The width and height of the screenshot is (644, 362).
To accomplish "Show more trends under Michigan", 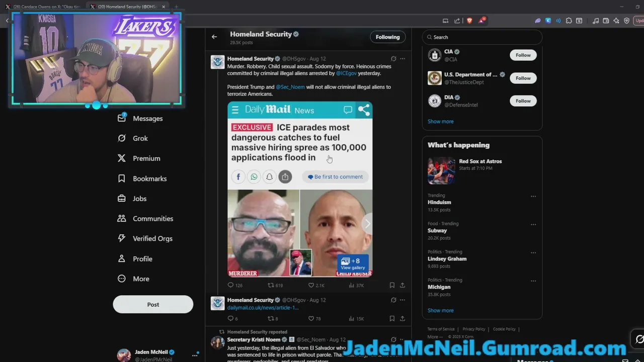I will [x=440, y=310].
